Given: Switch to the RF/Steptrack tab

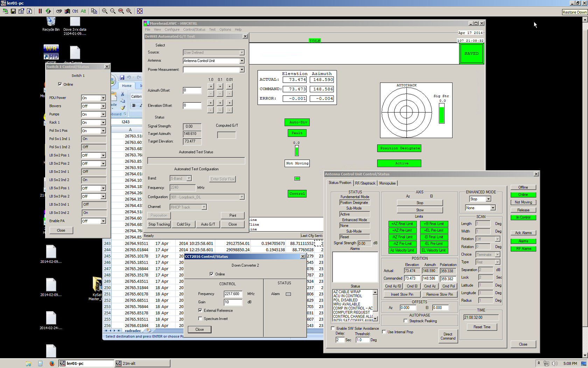Looking at the screenshot, I should pos(365,183).
